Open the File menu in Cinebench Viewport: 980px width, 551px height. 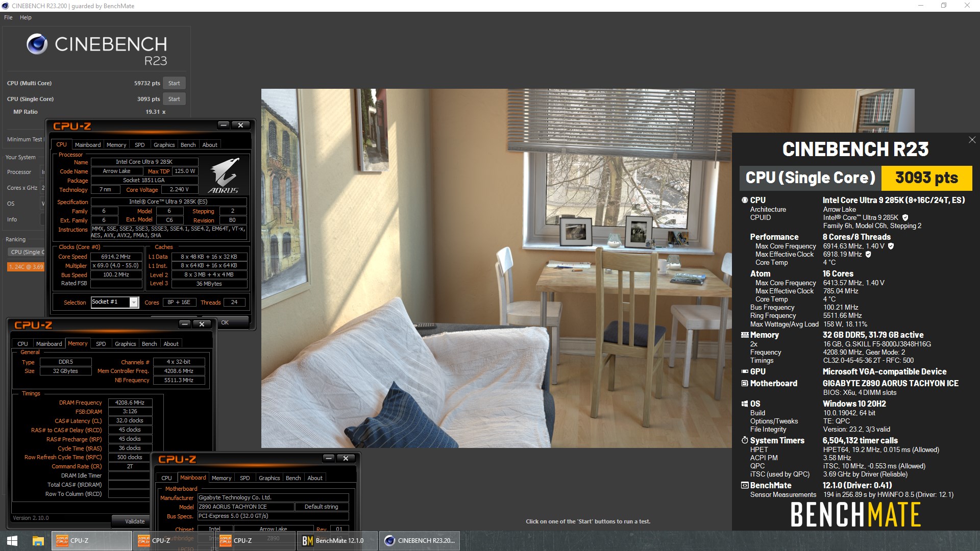coord(8,17)
